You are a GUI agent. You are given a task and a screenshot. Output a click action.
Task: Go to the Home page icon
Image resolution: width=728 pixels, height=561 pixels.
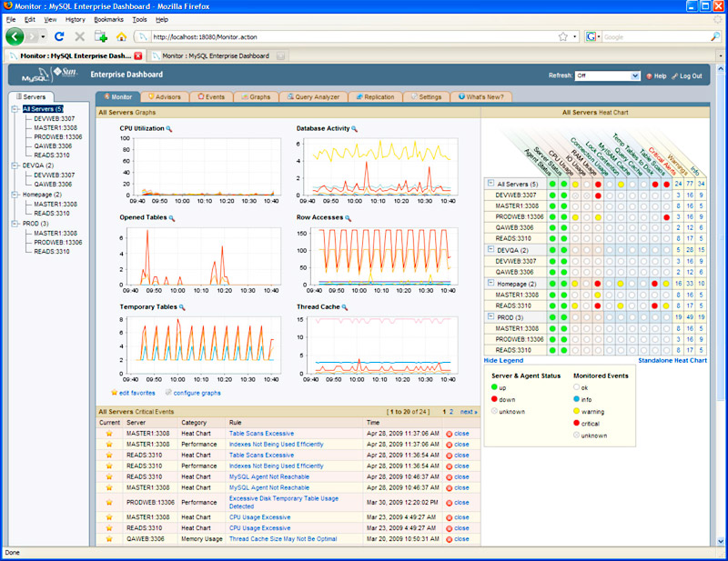point(122,36)
